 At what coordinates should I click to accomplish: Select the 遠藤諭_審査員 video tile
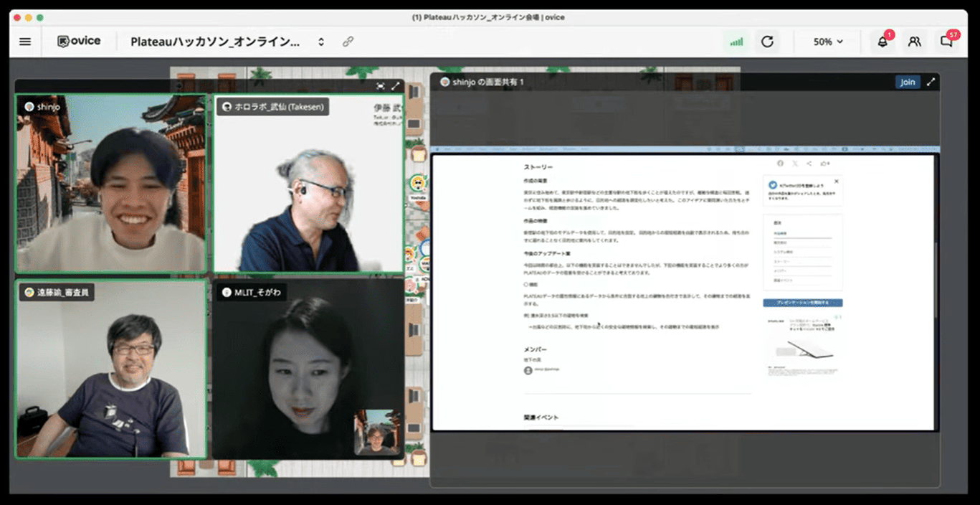111,369
